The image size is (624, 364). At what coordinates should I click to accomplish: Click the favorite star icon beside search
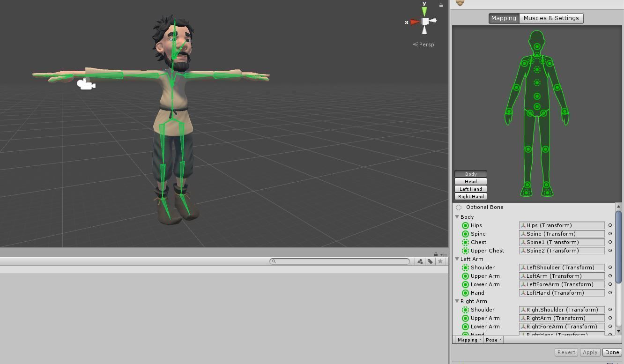tap(440, 261)
